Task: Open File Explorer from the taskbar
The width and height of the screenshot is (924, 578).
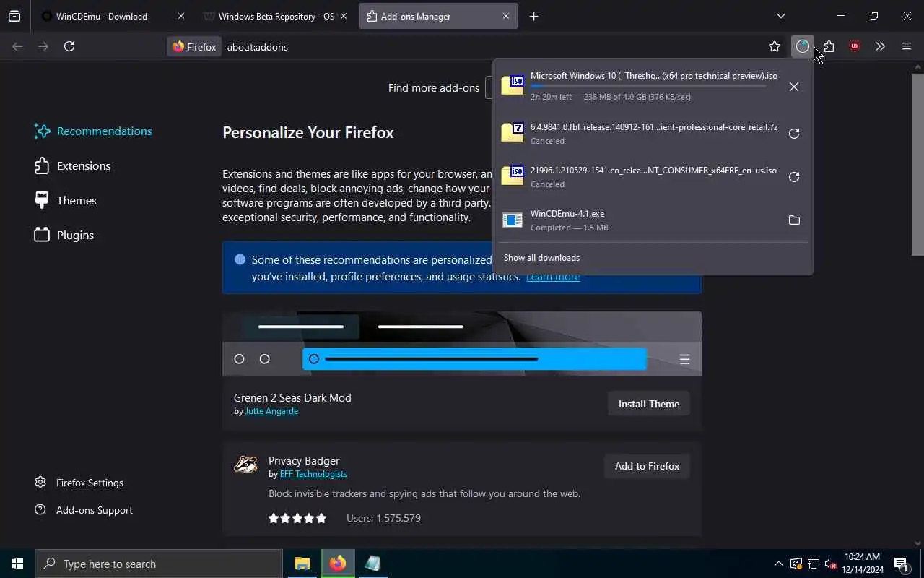Action: [302, 564]
